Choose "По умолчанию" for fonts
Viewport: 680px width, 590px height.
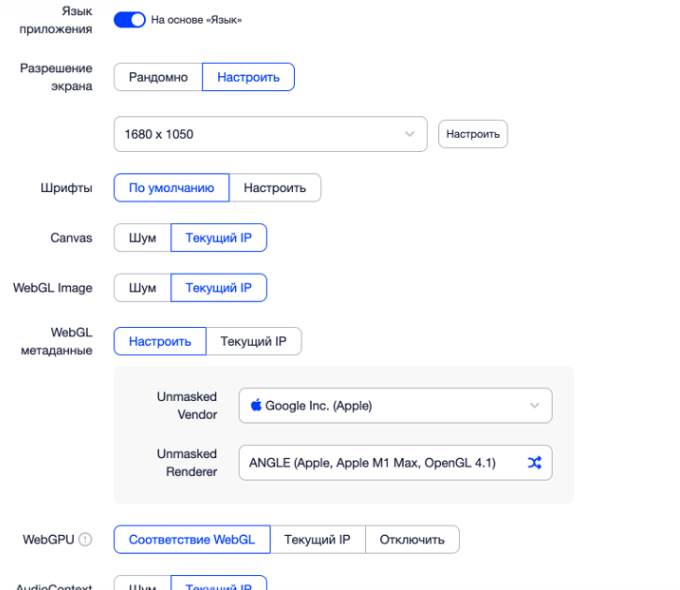pos(171,187)
